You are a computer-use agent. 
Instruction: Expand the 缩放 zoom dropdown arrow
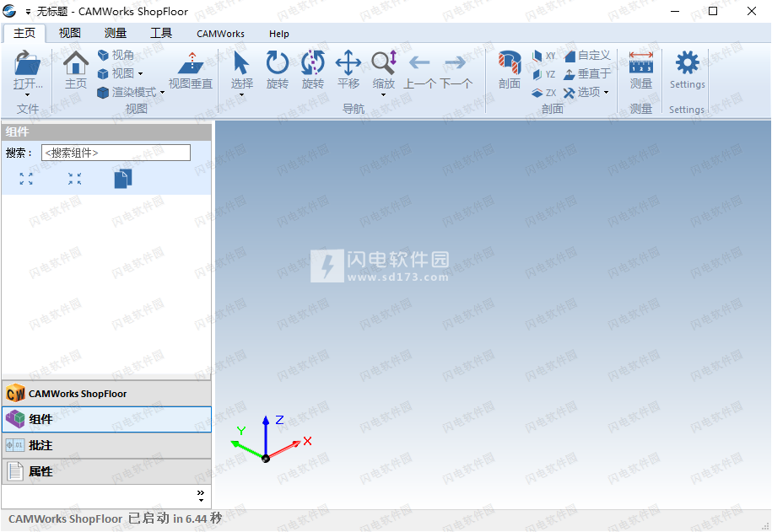coord(384,95)
